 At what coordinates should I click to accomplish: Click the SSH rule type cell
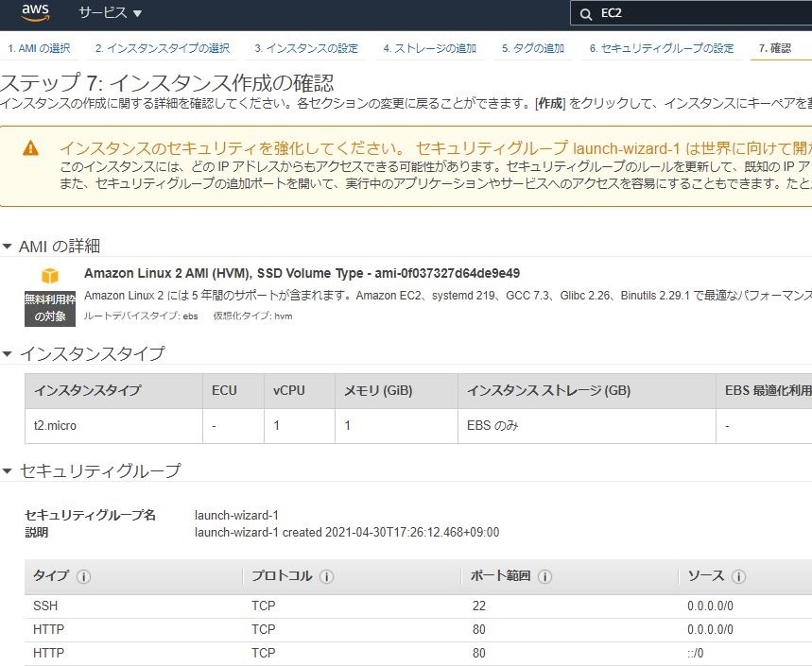[x=45, y=606]
